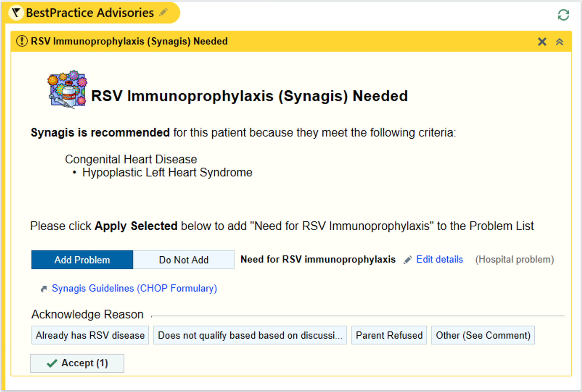Choose the 'Already has RSV disease' acknowledge reason
The width and height of the screenshot is (582, 392).
point(90,335)
